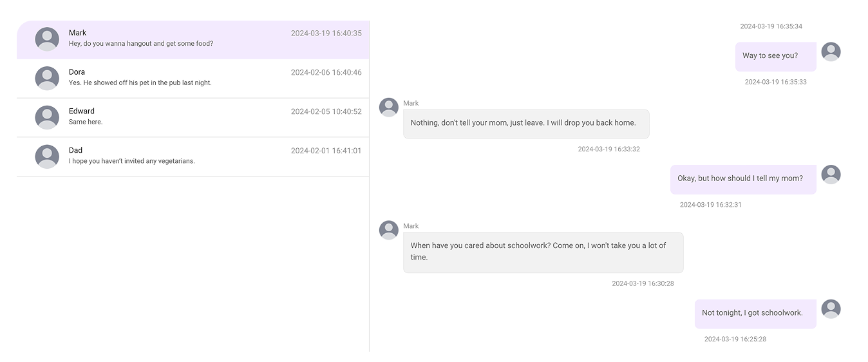868x362 pixels.
Task: Click the "Okay, but how should I tell my mom?" bubble
Action: [743, 179]
